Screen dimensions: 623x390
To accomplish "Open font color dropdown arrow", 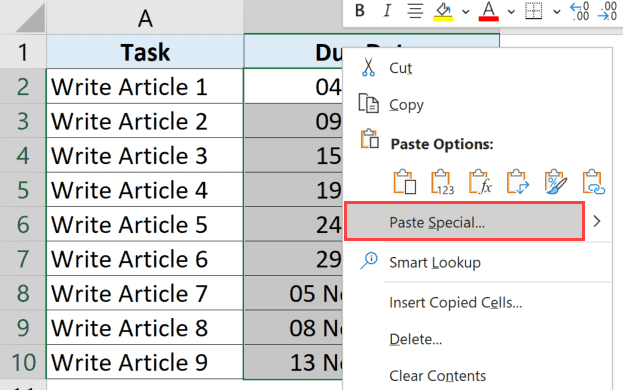I will click(x=511, y=12).
